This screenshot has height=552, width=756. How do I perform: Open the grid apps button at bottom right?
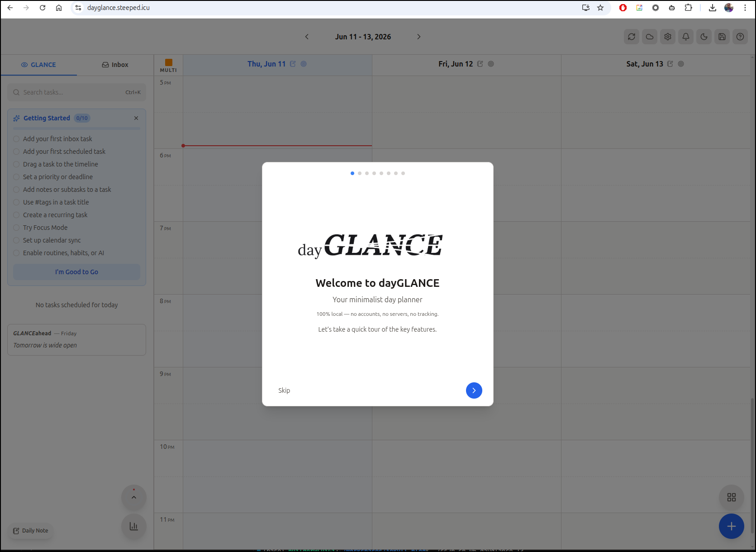[732, 497]
